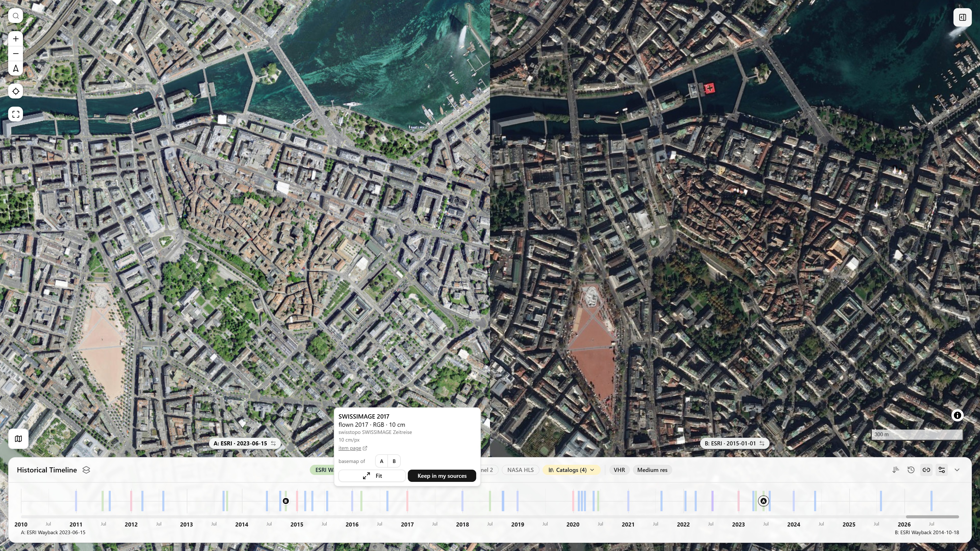Toggle the VHR filter chip
This screenshot has height=551, width=980.
pyautogui.click(x=619, y=470)
